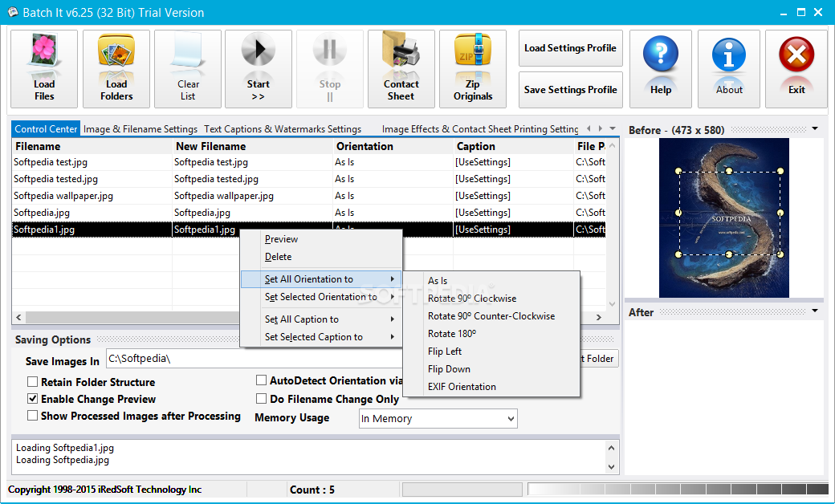The height and width of the screenshot is (504, 835).
Task: Select Rotate 90° Counter-Clockwise option
Action: 491,316
